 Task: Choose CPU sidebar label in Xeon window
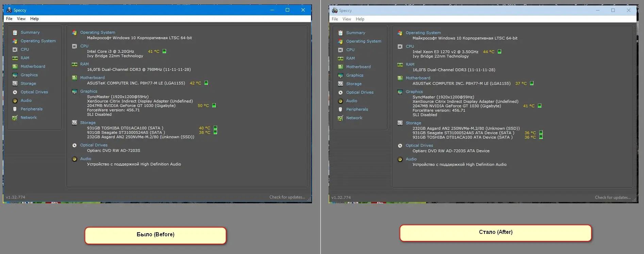click(350, 50)
